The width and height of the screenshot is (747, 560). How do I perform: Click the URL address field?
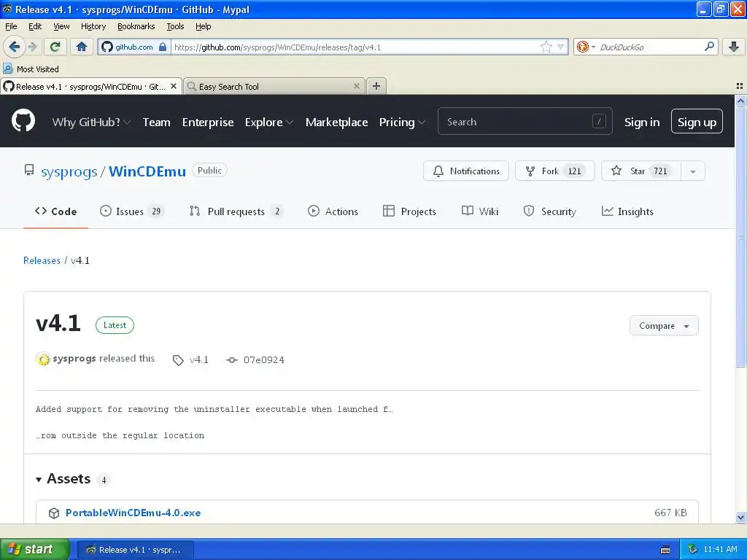coord(356,47)
